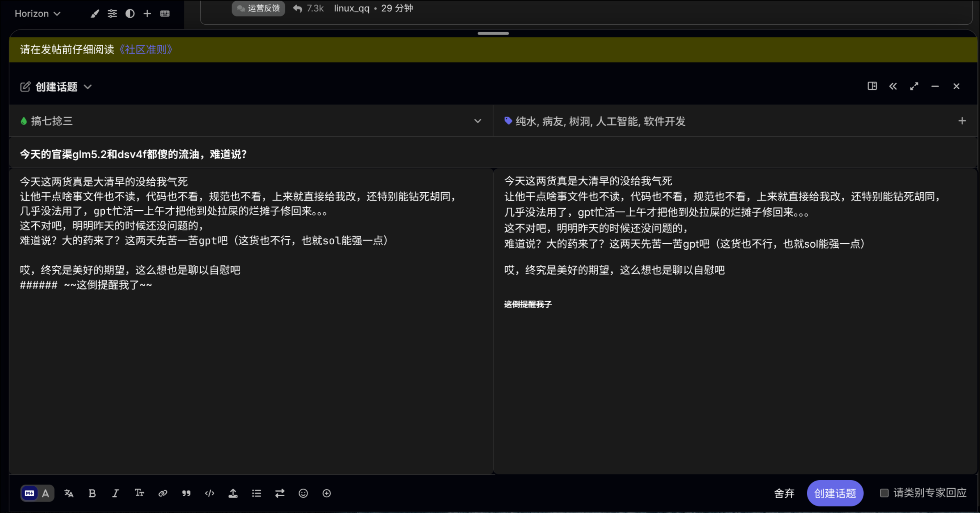The image size is (980, 513).
Task: Click the 7.3k reply count
Action: (x=315, y=8)
